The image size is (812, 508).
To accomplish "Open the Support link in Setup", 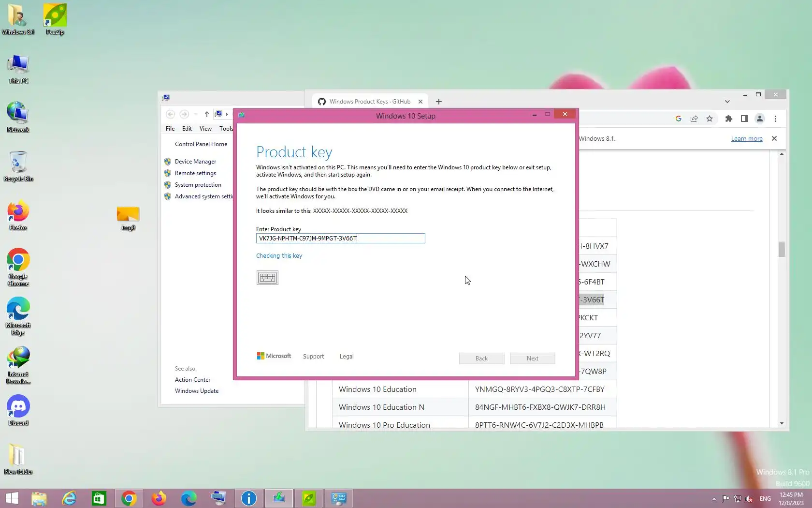I will (314, 357).
